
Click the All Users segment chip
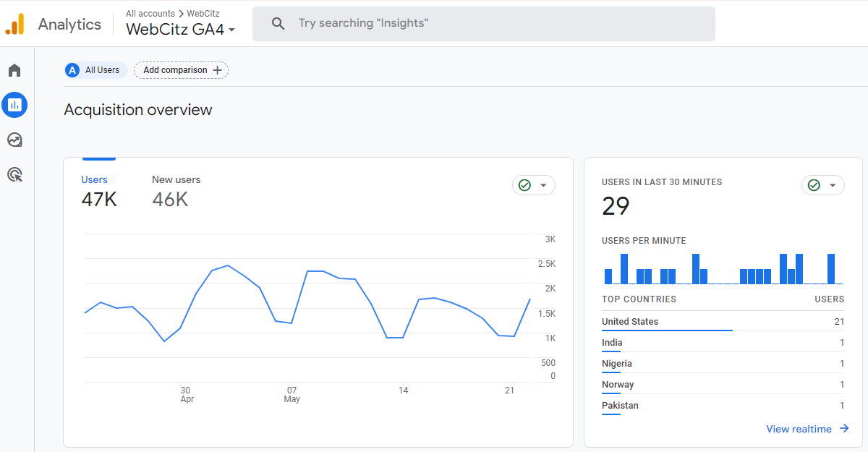[x=96, y=70]
